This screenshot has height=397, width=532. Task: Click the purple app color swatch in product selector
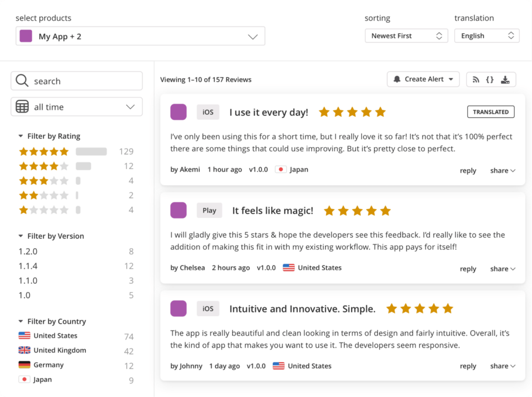tap(25, 35)
